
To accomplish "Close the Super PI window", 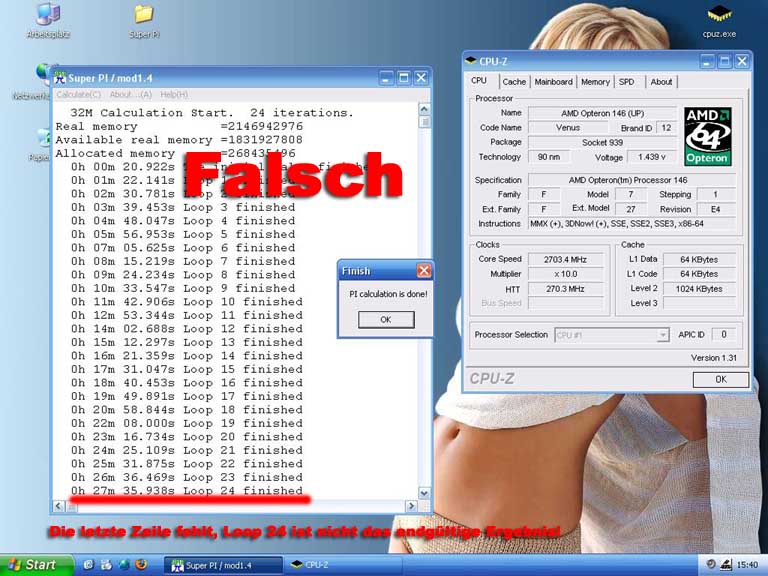I will [x=421, y=78].
